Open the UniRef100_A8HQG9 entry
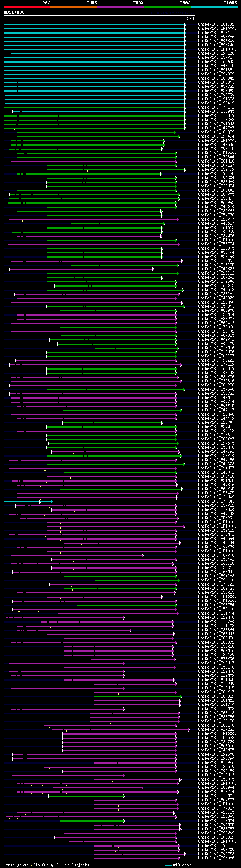This screenshot has width=241, height=868. 216,132
